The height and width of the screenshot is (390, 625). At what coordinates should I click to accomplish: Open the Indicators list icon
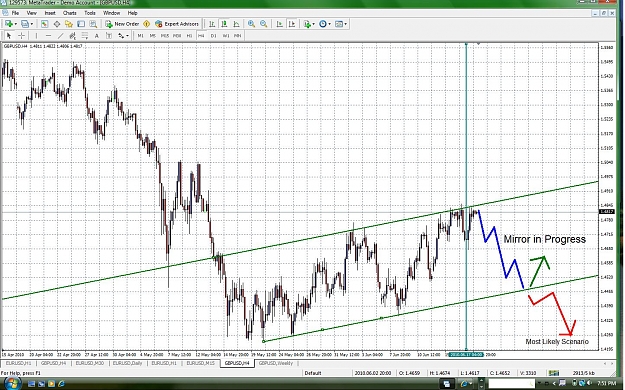[x=307, y=24]
